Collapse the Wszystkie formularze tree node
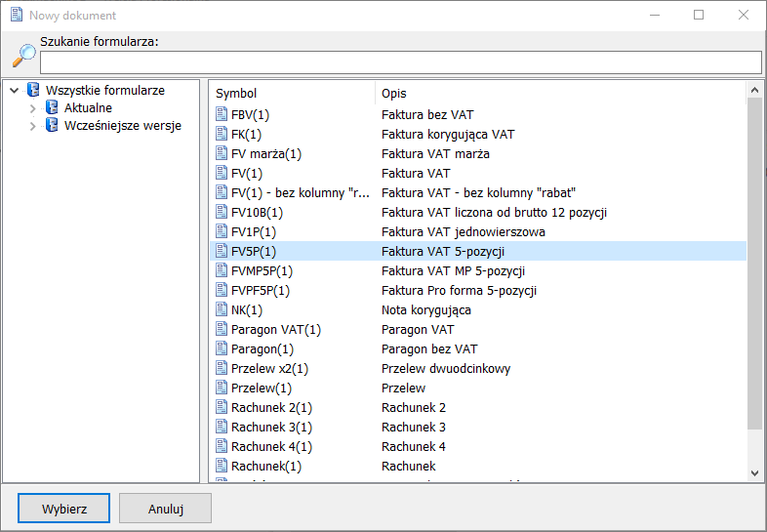The height and width of the screenshot is (532, 767). [x=14, y=91]
